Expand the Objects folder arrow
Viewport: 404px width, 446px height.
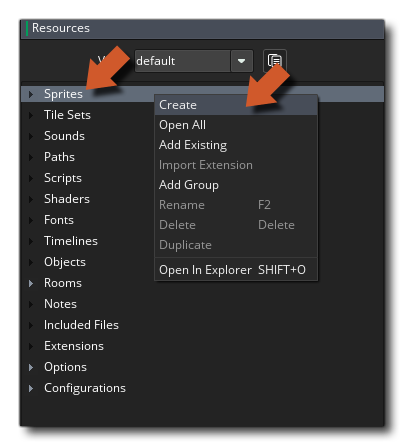coord(31,262)
